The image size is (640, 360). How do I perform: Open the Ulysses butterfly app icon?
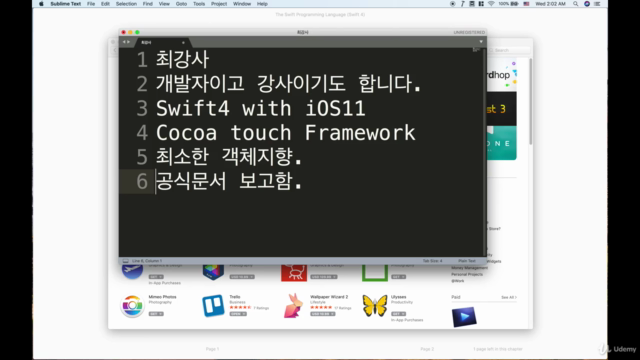(x=375, y=306)
